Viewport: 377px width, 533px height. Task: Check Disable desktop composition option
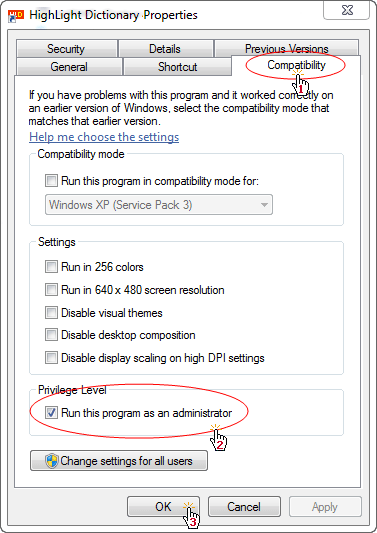click(x=51, y=335)
